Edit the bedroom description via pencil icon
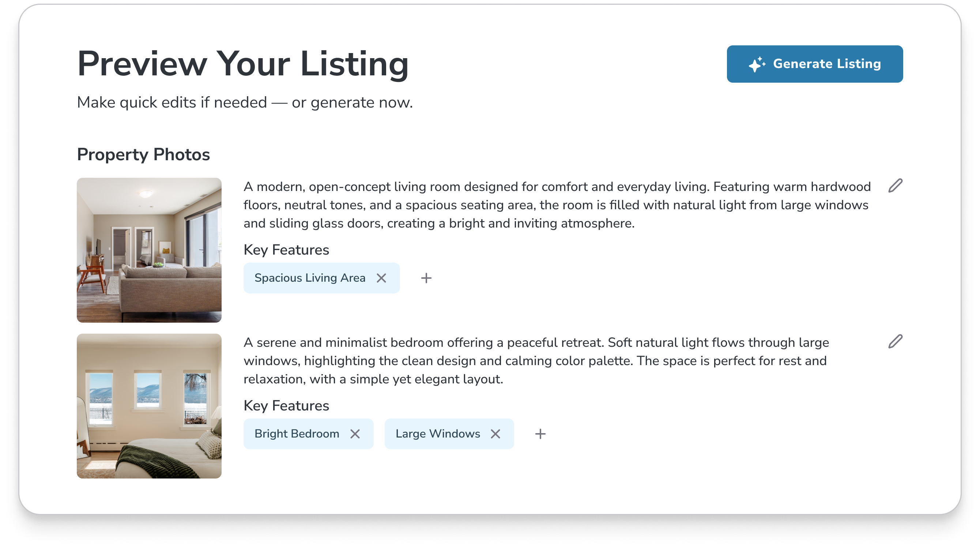Image resolution: width=980 pixels, height=548 pixels. (895, 341)
